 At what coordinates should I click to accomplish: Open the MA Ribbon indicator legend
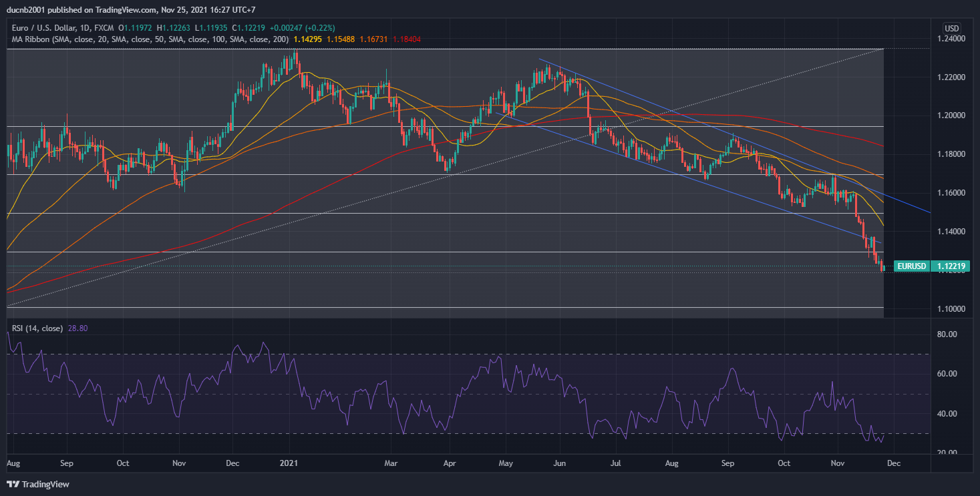click(150, 39)
